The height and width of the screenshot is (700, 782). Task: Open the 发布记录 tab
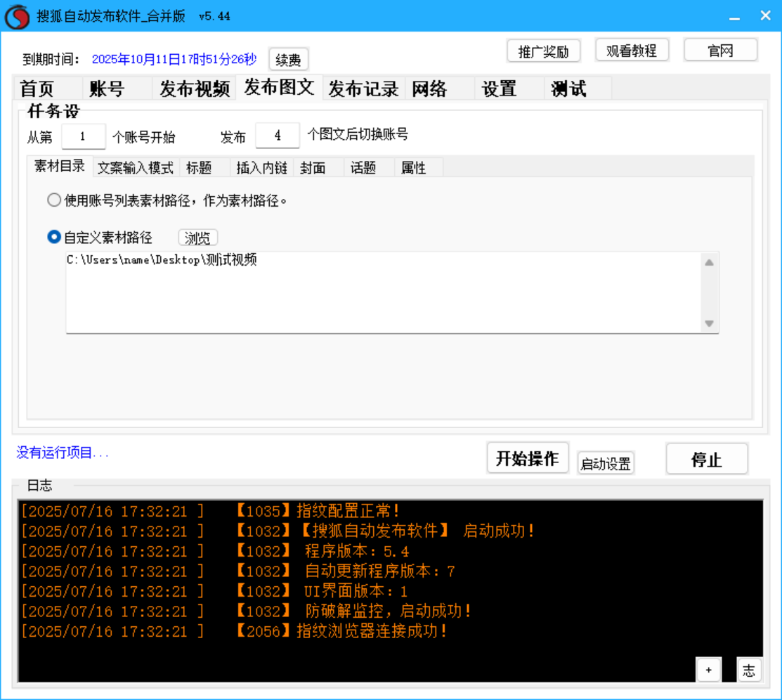[363, 89]
